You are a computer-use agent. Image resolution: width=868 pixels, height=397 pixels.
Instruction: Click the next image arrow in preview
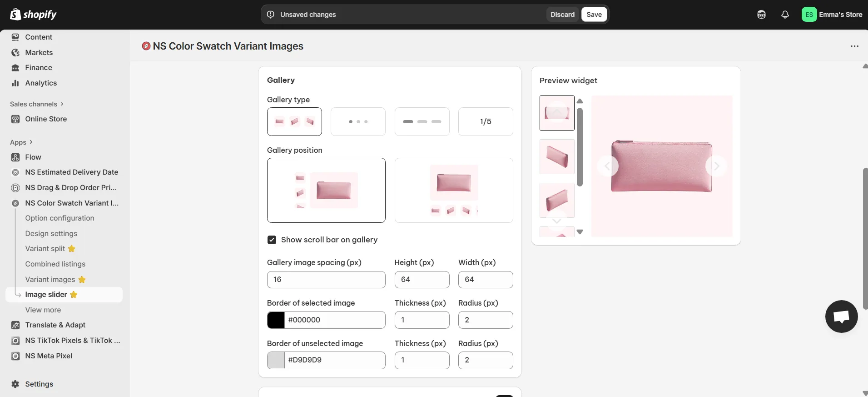click(x=716, y=166)
